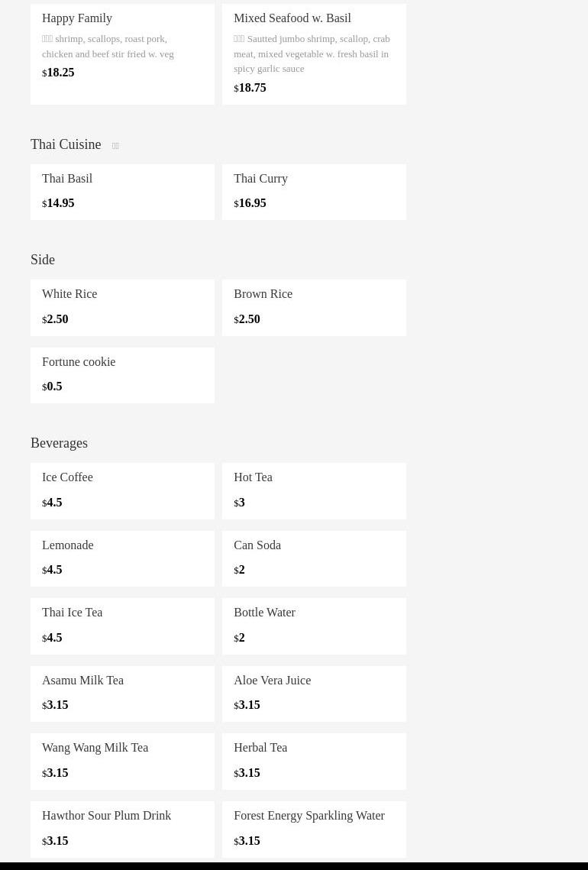Viewport: 588px width, 870px height.
Task: Click the Lemonade drink card
Action: [122, 558]
